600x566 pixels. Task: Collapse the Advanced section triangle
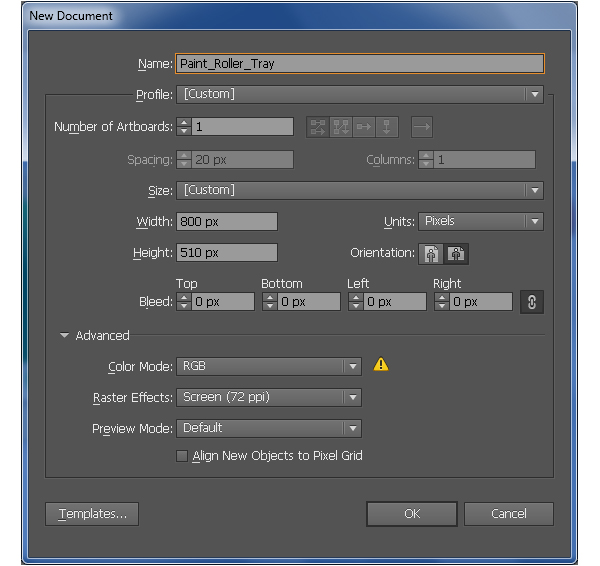64,335
